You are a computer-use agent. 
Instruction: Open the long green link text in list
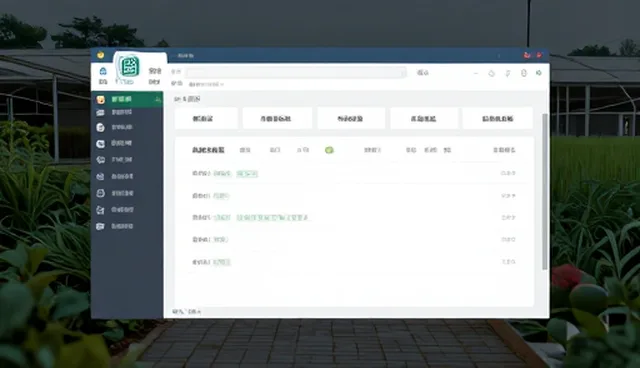(x=272, y=218)
